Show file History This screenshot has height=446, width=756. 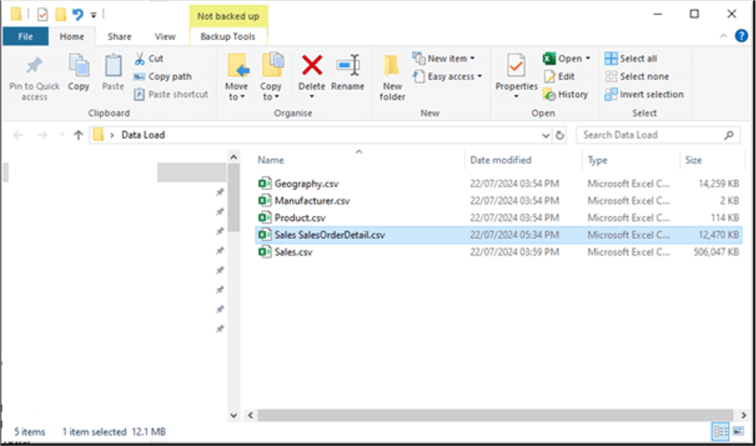tap(566, 95)
